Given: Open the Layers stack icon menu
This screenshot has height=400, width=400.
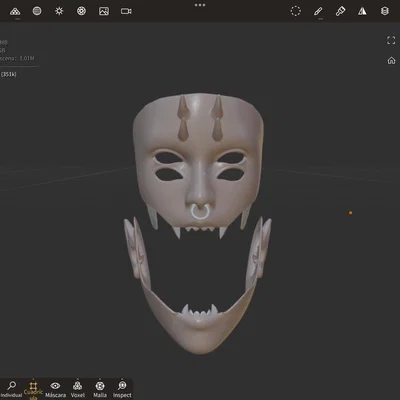Looking at the screenshot, I should coord(385,11).
